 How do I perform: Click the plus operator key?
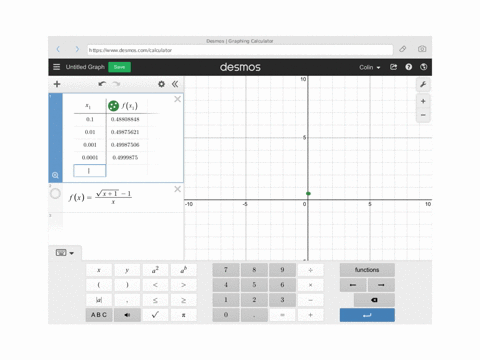coord(310,315)
